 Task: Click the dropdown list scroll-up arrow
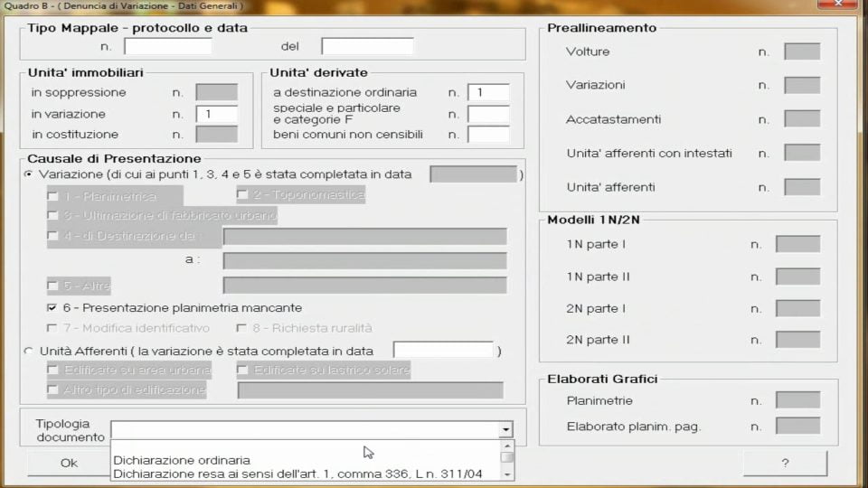507,446
